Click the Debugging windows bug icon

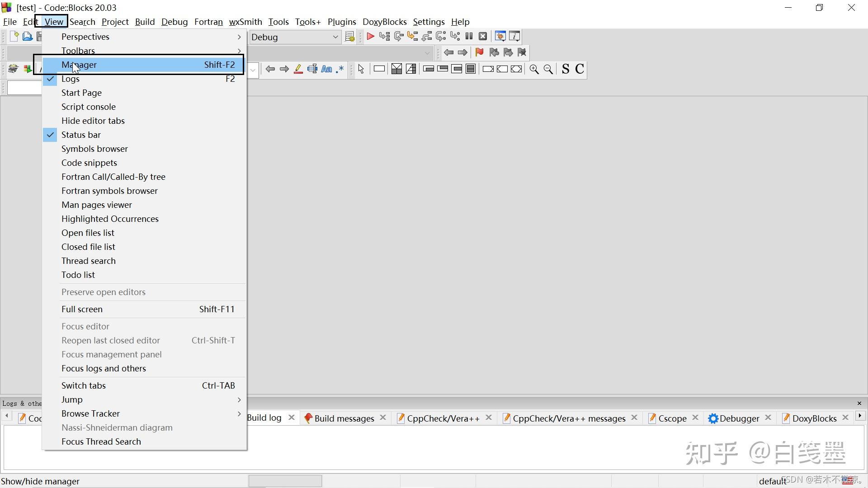click(x=500, y=37)
